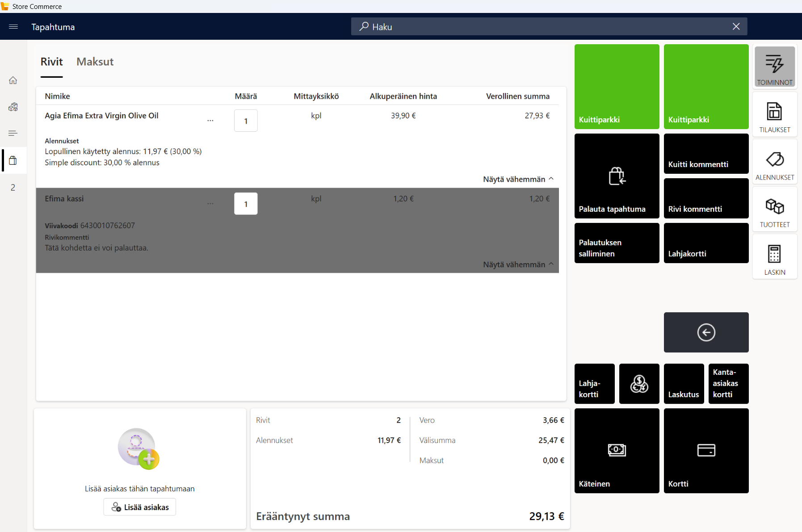Click the quantity box of Agia Efima row

246,121
